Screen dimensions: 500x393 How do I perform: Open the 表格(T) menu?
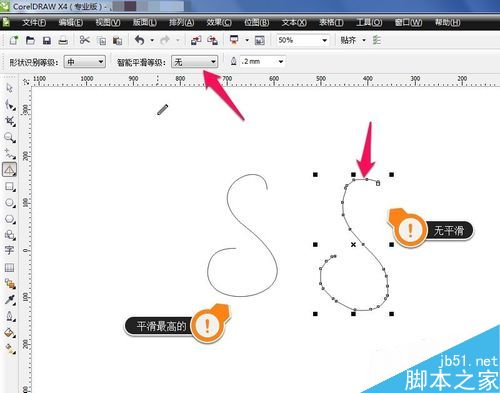331,23
